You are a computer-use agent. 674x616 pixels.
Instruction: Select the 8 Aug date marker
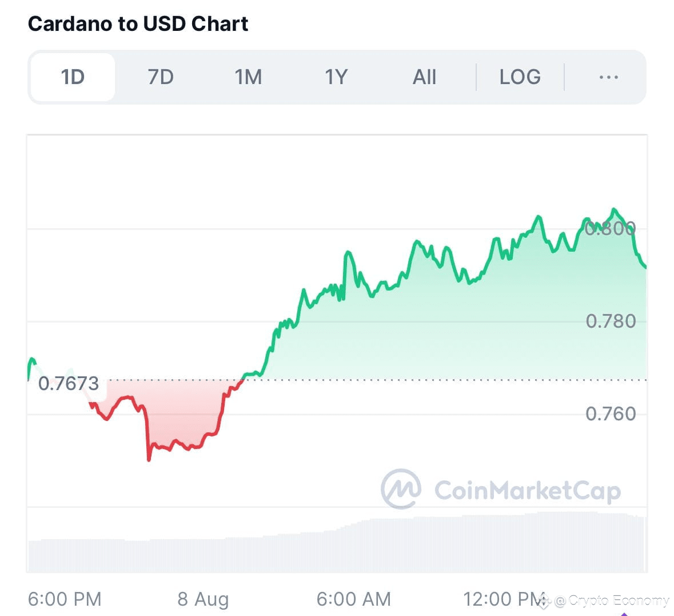click(203, 599)
